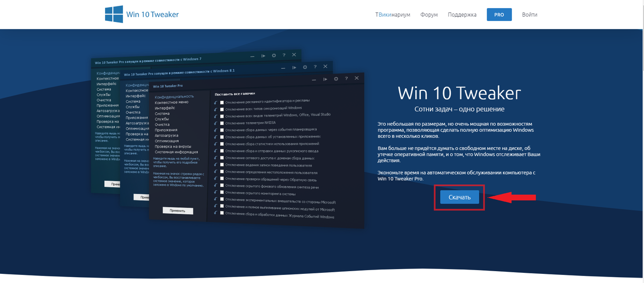644x283 pixels.
Task: Click the play arrow icon in front Tweaker window
Action: 326,78
